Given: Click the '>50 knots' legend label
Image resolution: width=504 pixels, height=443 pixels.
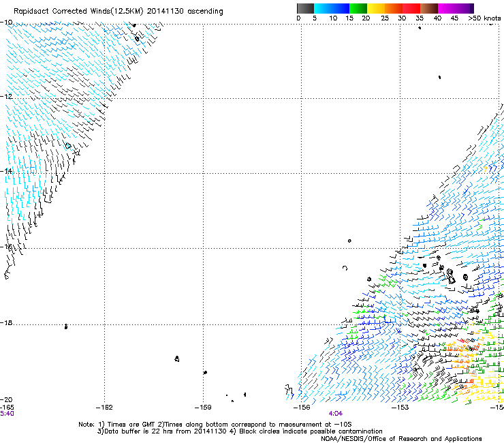Looking at the screenshot, I should (484, 18).
